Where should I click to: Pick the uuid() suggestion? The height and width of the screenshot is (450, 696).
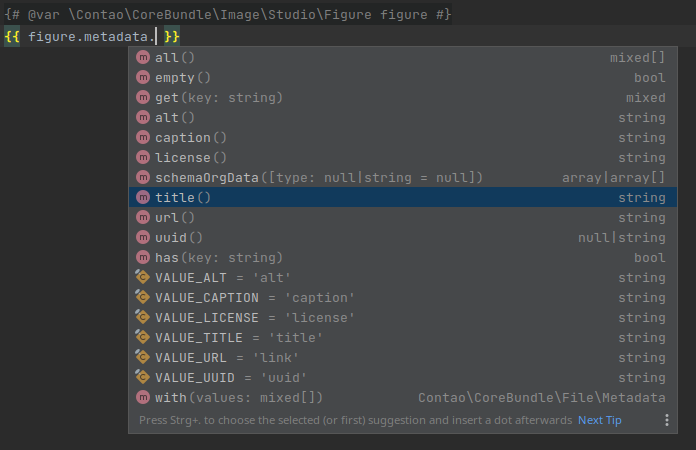(403, 237)
